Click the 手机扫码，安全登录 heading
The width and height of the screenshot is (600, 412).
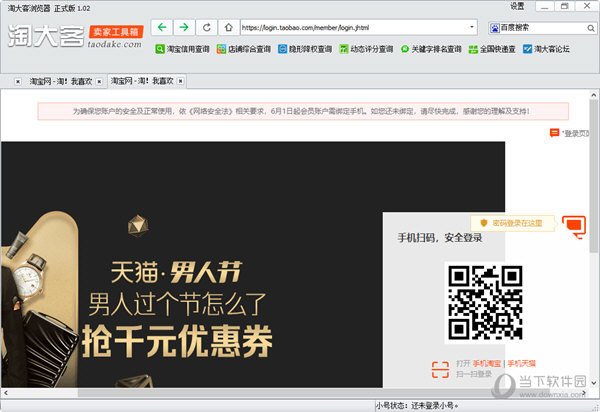pyautogui.click(x=440, y=238)
